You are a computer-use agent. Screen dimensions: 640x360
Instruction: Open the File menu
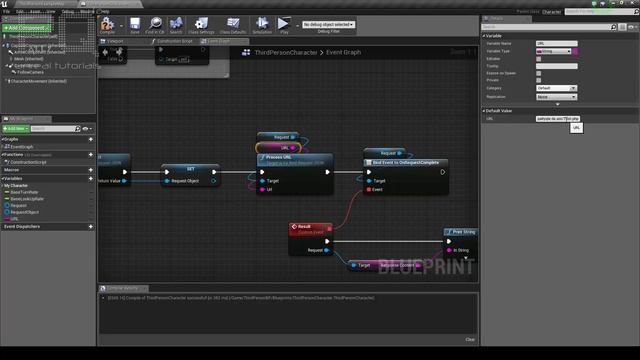coord(7,11)
